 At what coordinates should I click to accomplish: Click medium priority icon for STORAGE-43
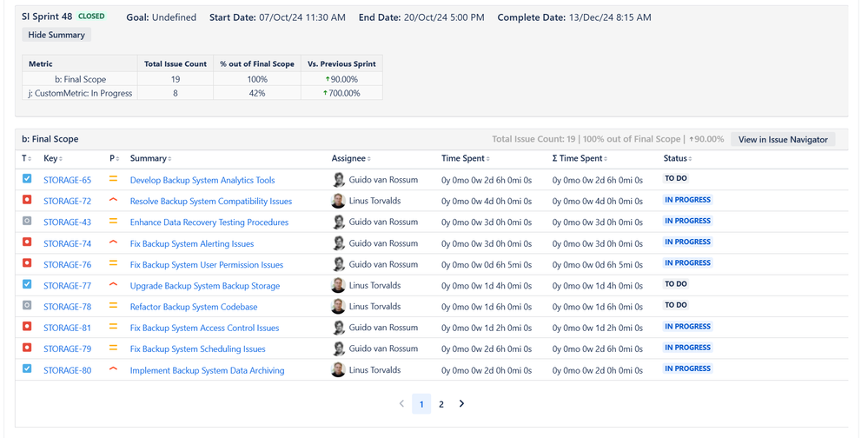[114, 221]
